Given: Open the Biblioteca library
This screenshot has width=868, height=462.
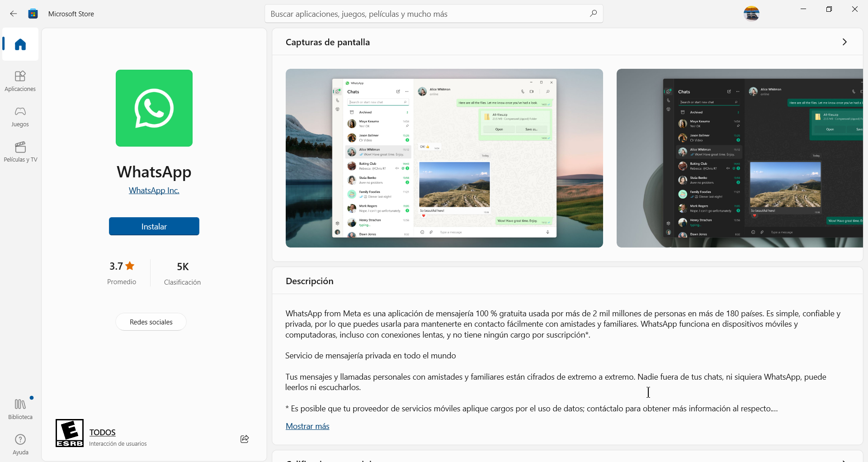Looking at the screenshot, I should (x=20, y=409).
